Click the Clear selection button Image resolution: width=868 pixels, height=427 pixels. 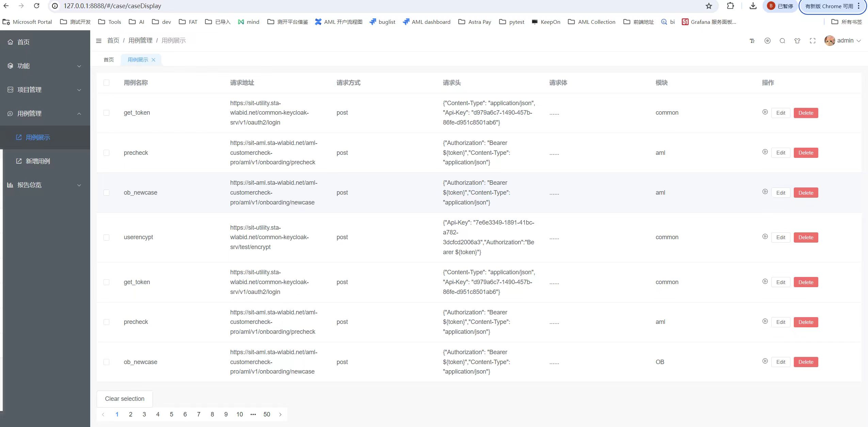[x=125, y=398]
